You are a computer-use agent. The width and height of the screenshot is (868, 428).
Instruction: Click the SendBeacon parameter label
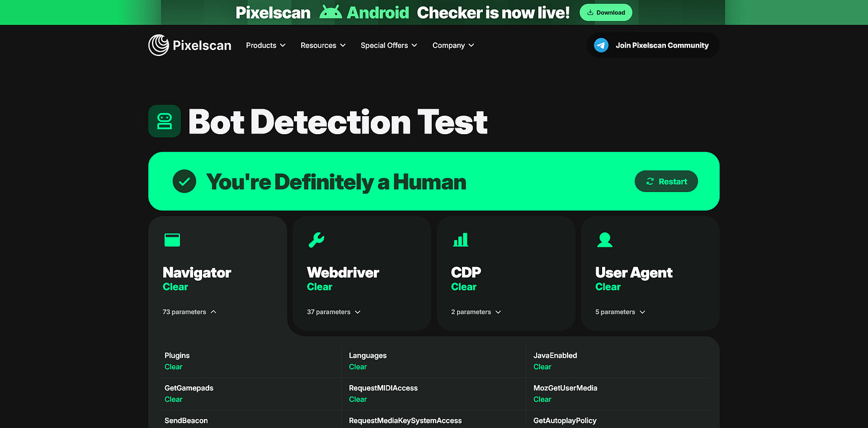coord(186,420)
